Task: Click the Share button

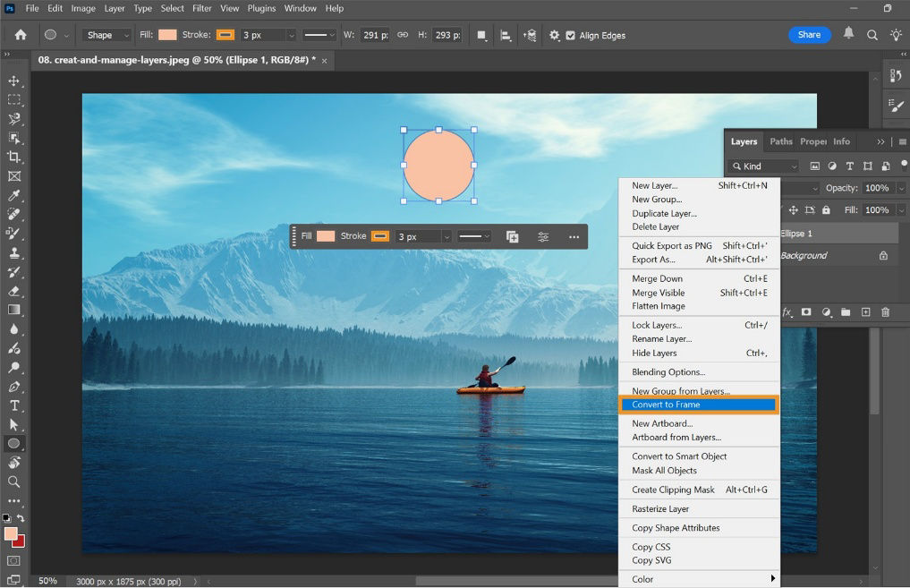Action: coord(808,34)
